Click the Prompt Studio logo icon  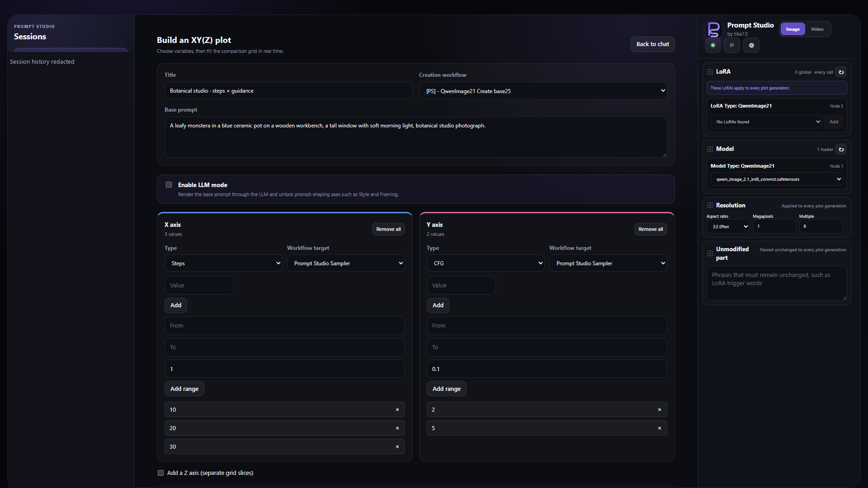click(713, 29)
